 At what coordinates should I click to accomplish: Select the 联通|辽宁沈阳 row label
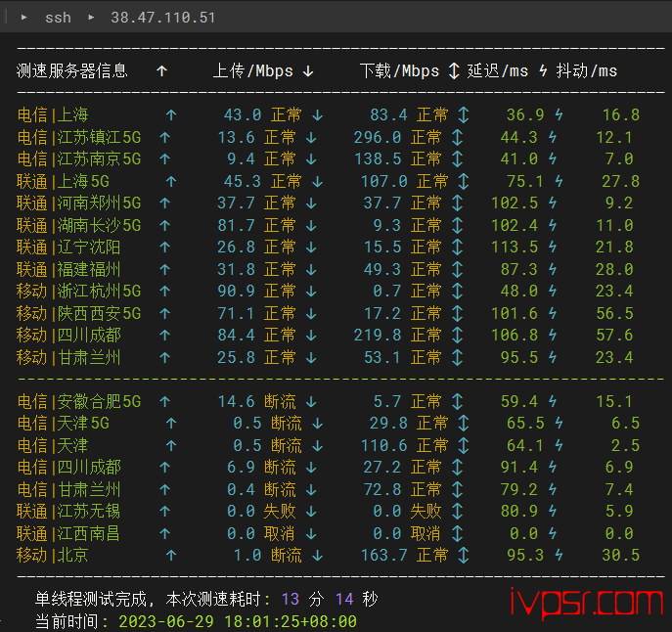(x=68, y=248)
